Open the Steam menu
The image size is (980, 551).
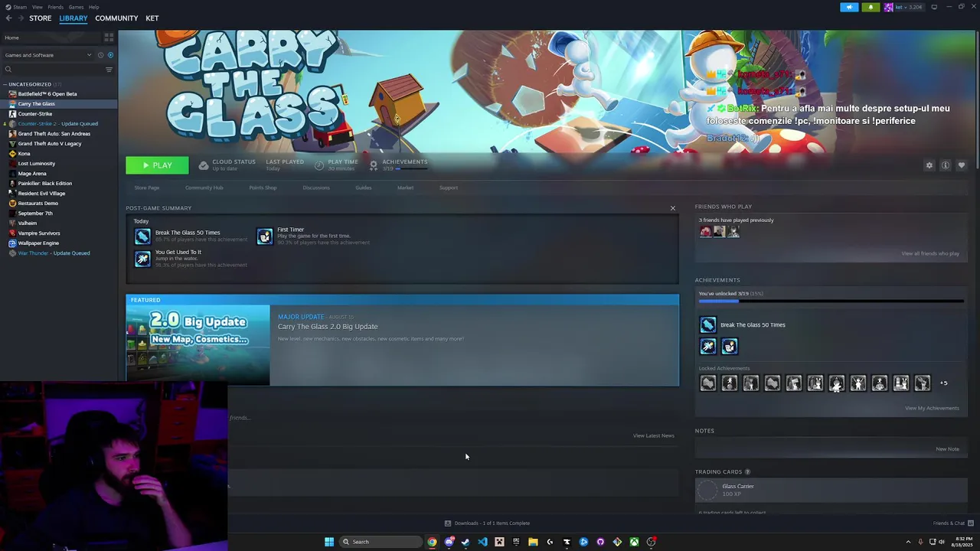(x=18, y=7)
